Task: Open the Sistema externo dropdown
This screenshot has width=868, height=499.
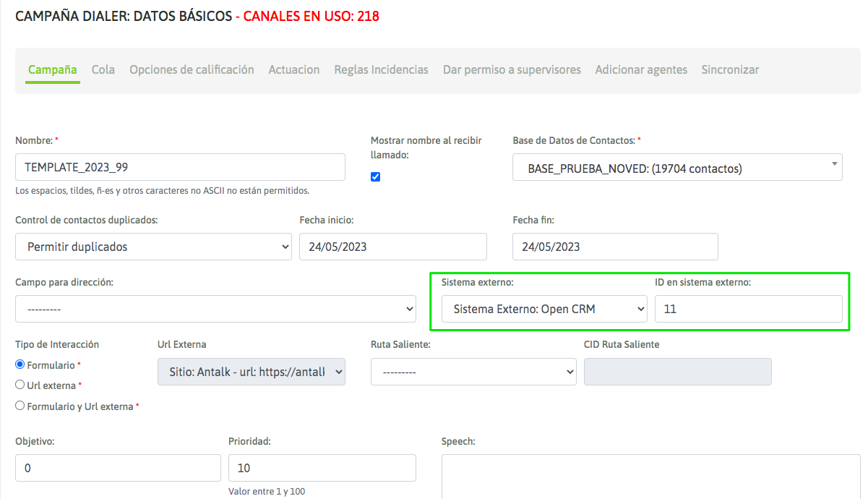Action: [544, 309]
